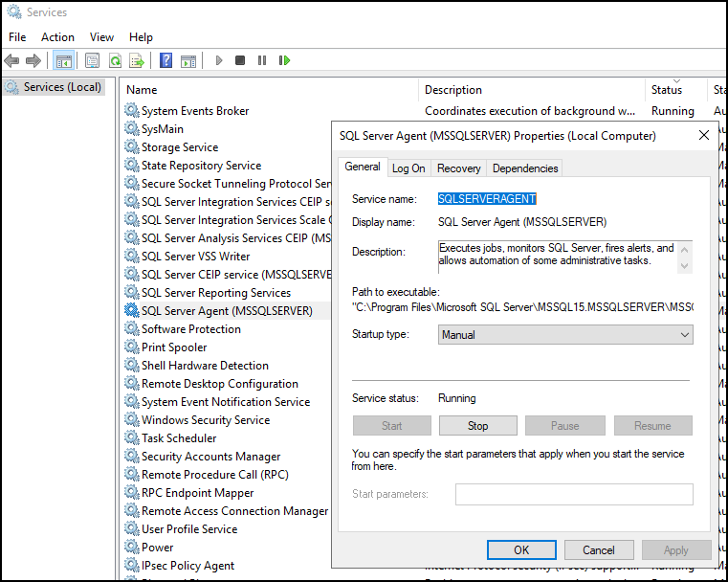
Task: Open the Action menu
Action: coord(57,37)
